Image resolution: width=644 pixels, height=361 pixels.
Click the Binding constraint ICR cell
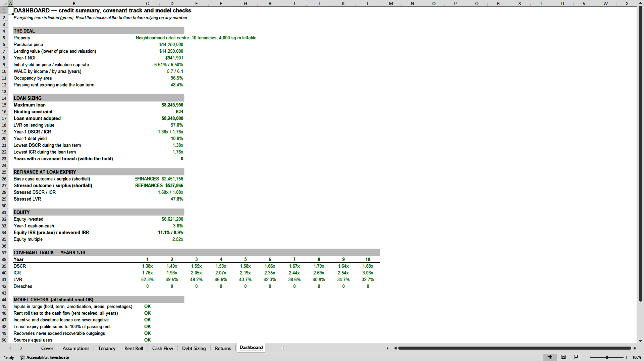(x=179, y=112)
